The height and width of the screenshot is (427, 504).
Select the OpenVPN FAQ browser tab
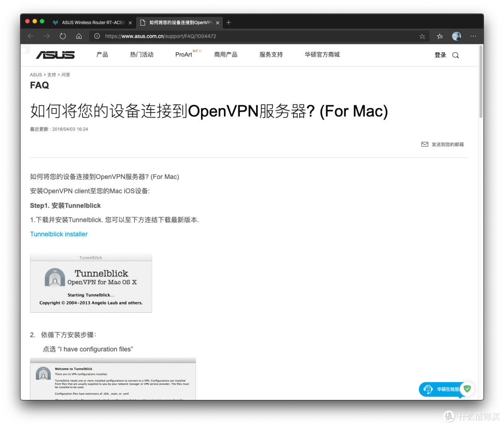pyautogui.click(x=179, y=22)
